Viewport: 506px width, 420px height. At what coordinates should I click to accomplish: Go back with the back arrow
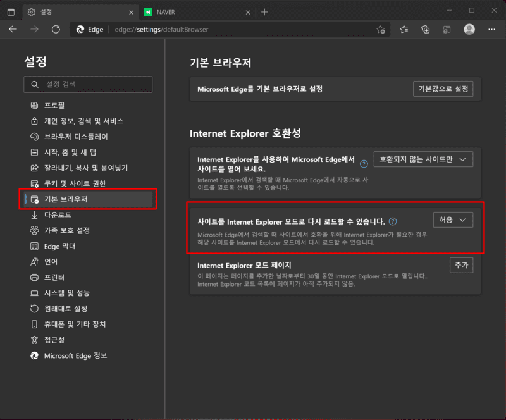click(13, 29)
